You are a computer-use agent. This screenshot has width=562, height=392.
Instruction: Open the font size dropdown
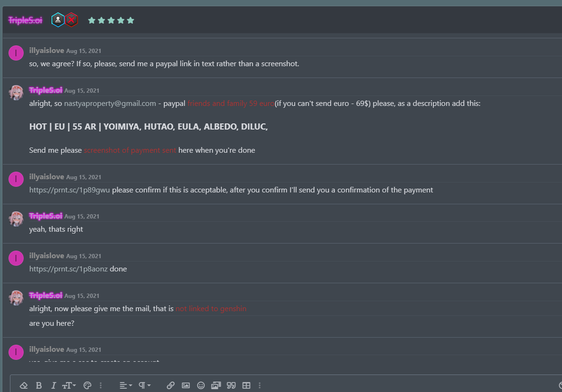69,385
